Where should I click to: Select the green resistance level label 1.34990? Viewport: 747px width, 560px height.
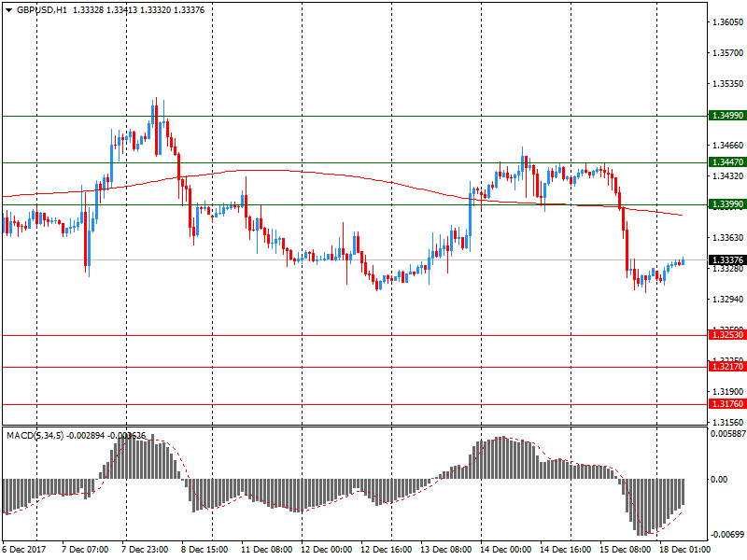pyautogui.click(x=727, y=116)
